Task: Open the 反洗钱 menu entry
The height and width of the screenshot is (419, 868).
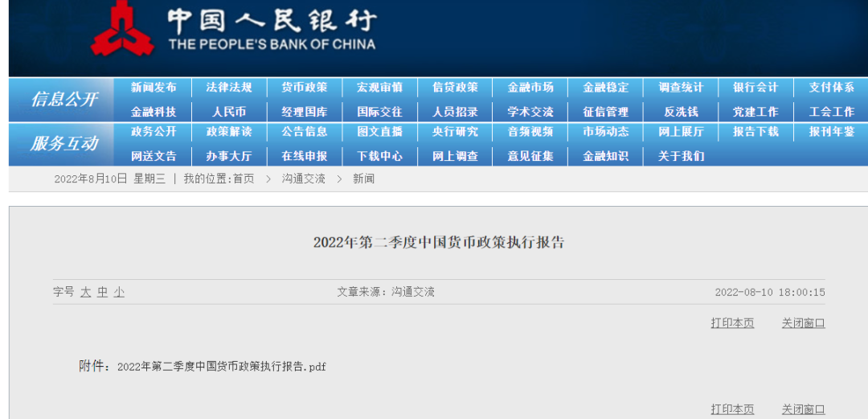Action: coord(681,112)
